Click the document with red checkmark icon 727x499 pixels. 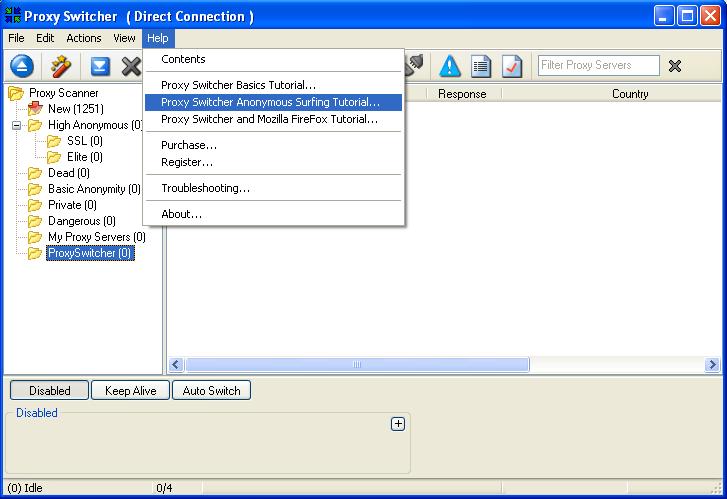[512, 66]
